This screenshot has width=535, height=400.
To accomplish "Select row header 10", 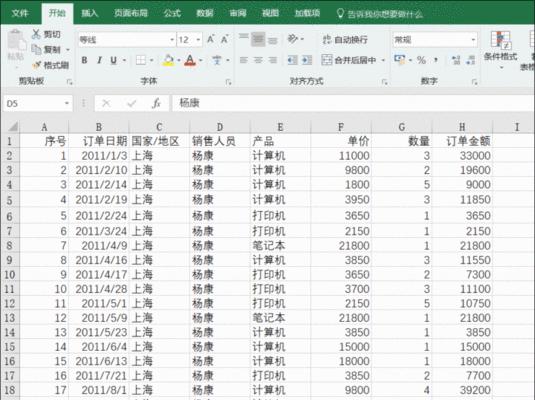I will [10, 274].
